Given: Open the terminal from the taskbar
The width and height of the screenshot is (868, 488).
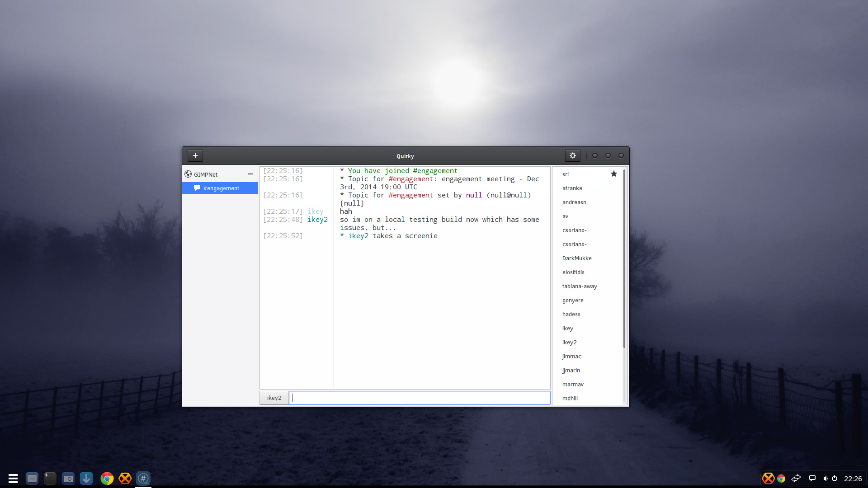Looking at the screenshot, I should [x=50, y=478].
